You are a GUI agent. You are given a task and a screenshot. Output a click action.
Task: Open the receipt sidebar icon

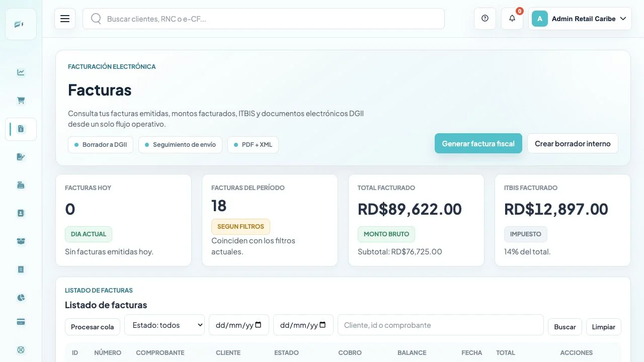[x=21, y=269]
